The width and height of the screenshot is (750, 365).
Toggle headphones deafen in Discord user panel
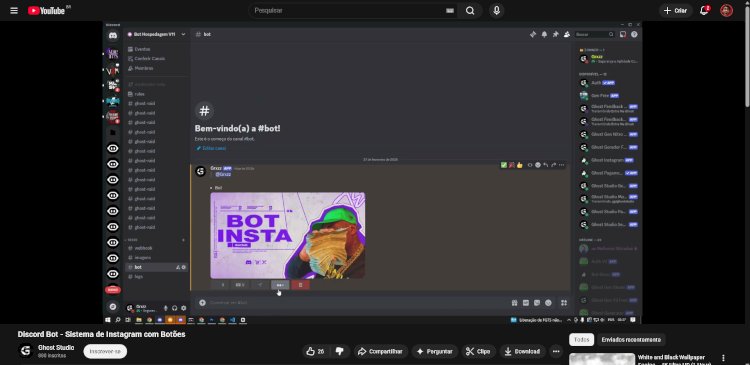[x=175, y=308]
